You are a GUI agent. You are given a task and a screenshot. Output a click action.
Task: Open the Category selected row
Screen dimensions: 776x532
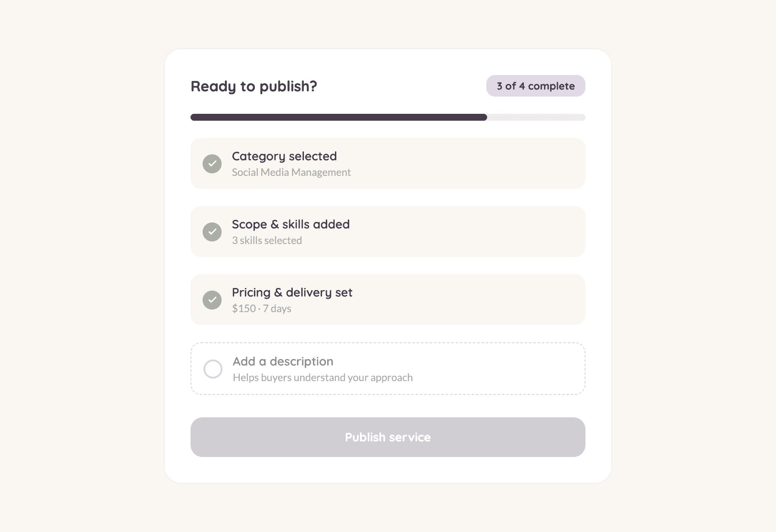click(388, 163)
